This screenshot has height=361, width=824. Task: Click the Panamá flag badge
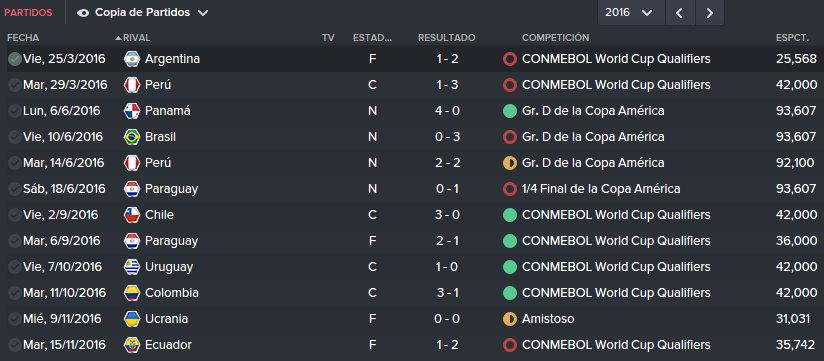click(131, 111)
